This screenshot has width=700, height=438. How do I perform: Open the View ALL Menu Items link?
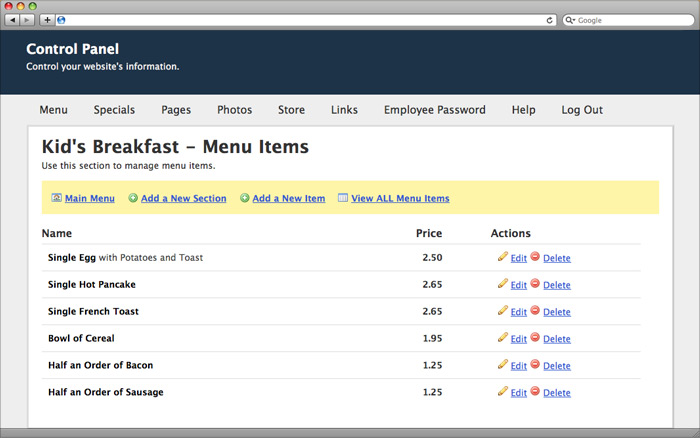(x=400, y=198)
